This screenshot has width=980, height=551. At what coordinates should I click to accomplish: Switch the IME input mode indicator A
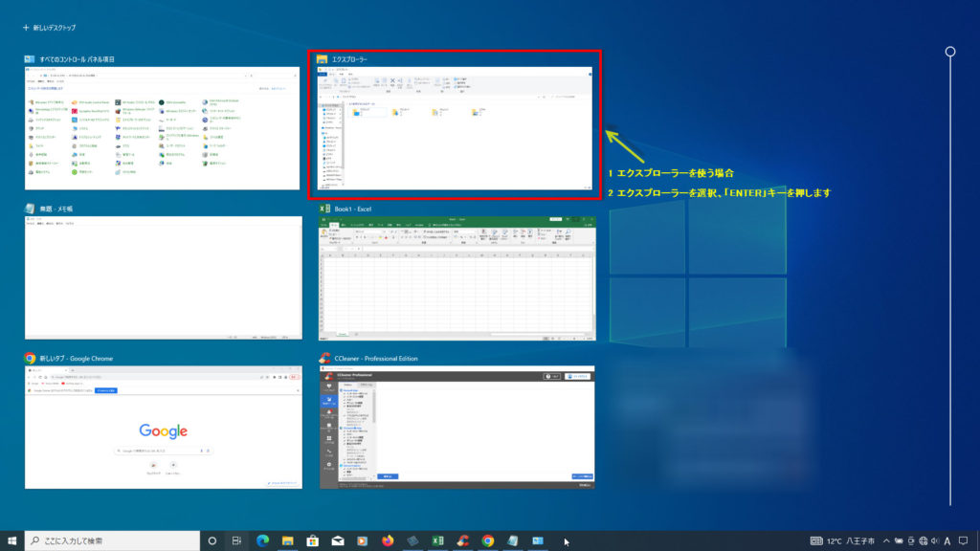pyautogui.click(x=947, y=540)
